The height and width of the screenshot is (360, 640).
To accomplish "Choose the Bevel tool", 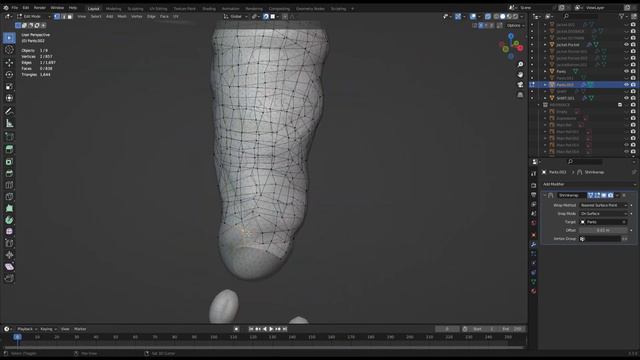I will coord(9,173).
